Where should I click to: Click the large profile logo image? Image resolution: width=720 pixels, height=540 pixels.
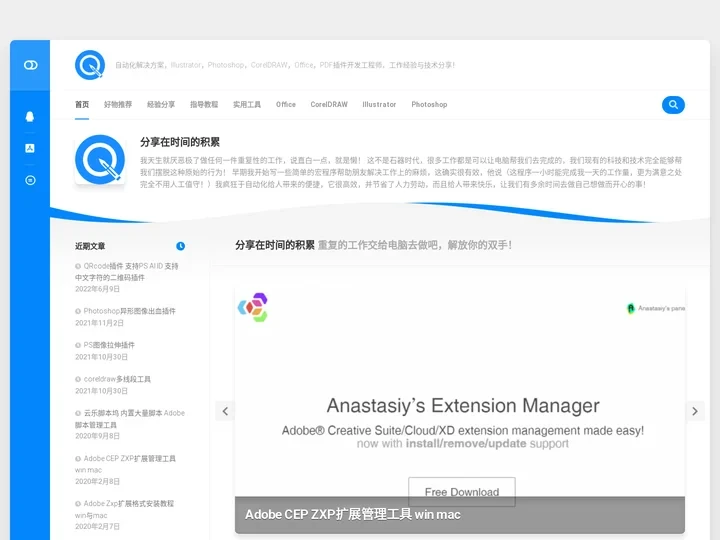tap(100, 160)
